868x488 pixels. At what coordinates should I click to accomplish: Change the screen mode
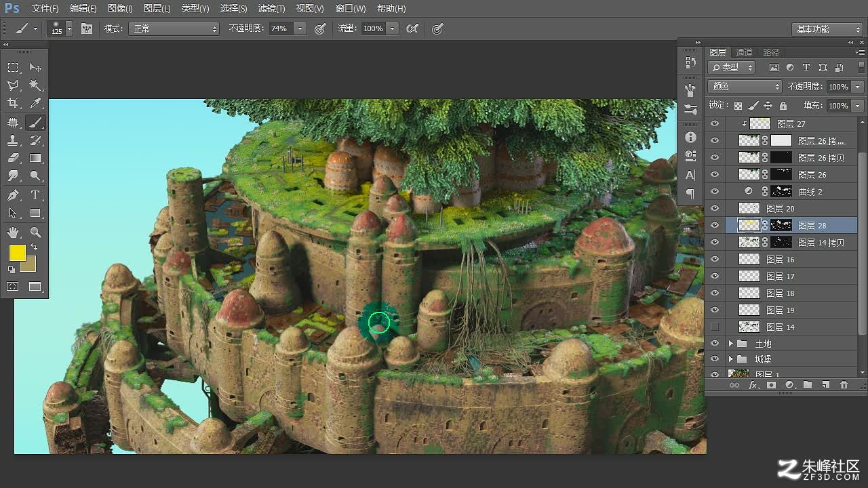(35, 287)
